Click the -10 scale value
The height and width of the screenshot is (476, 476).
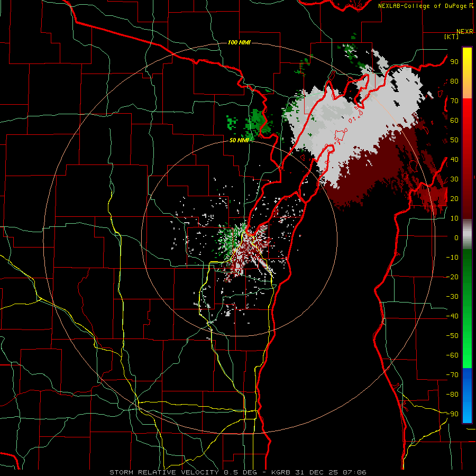[x=452, y=258]
